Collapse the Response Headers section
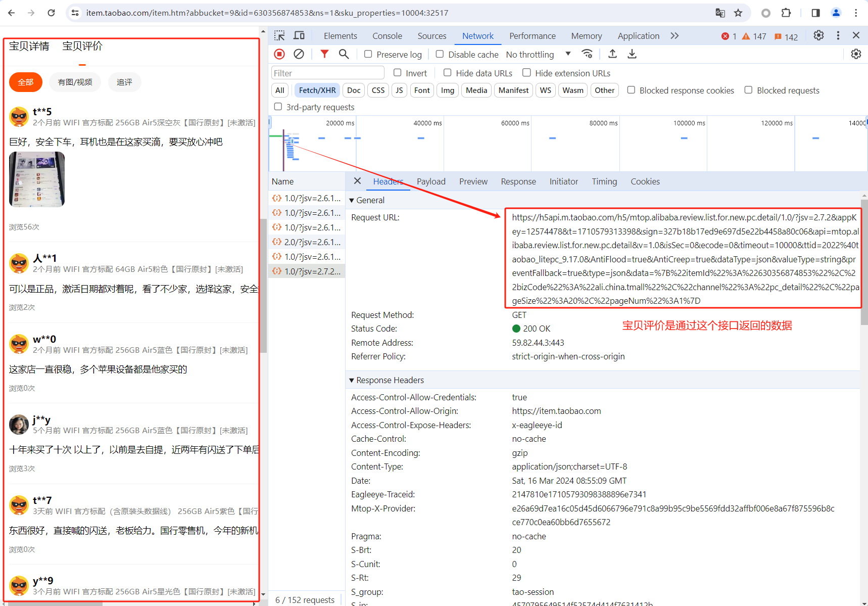 352,380
